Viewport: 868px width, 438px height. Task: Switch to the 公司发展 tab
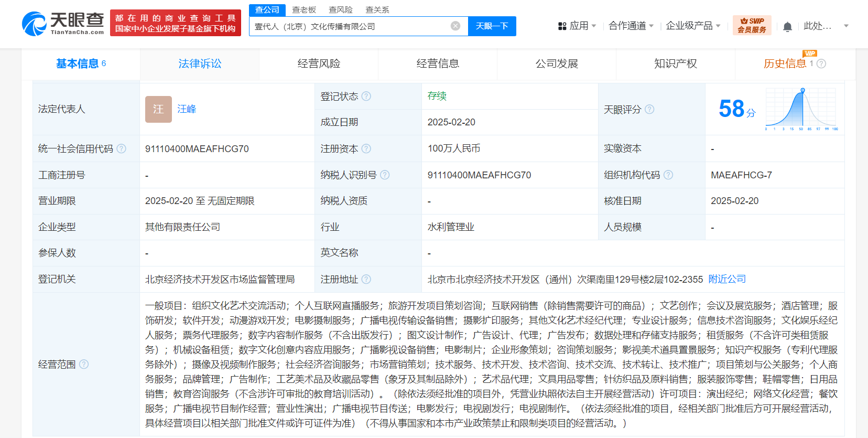pos(557,63)
